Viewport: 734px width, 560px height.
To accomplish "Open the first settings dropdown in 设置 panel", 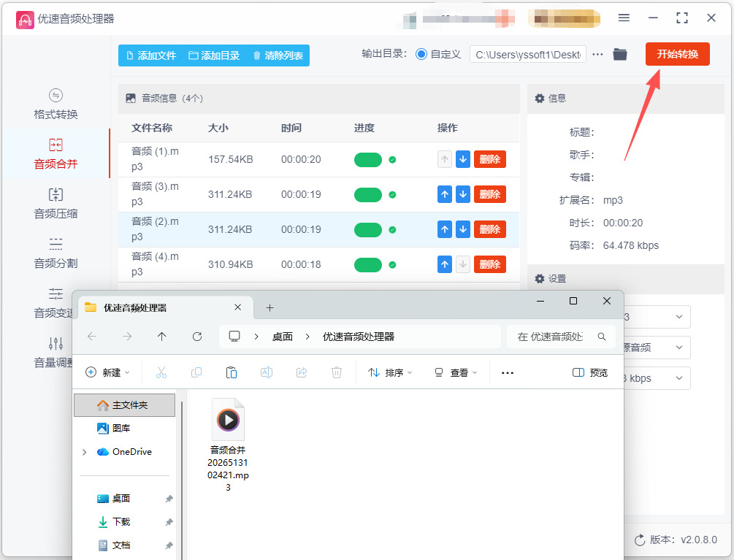I will click(657, 317).
